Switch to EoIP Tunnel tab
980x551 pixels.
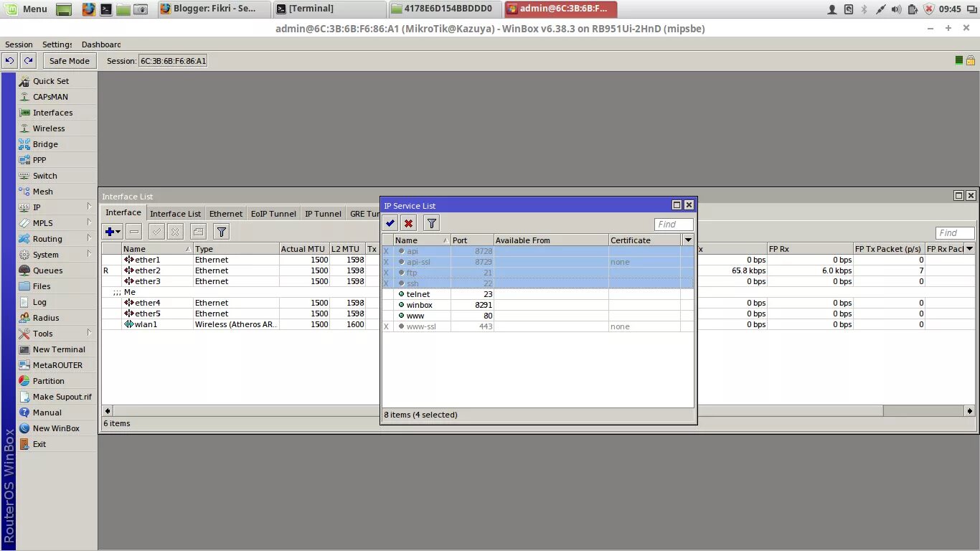pos(273,214)
